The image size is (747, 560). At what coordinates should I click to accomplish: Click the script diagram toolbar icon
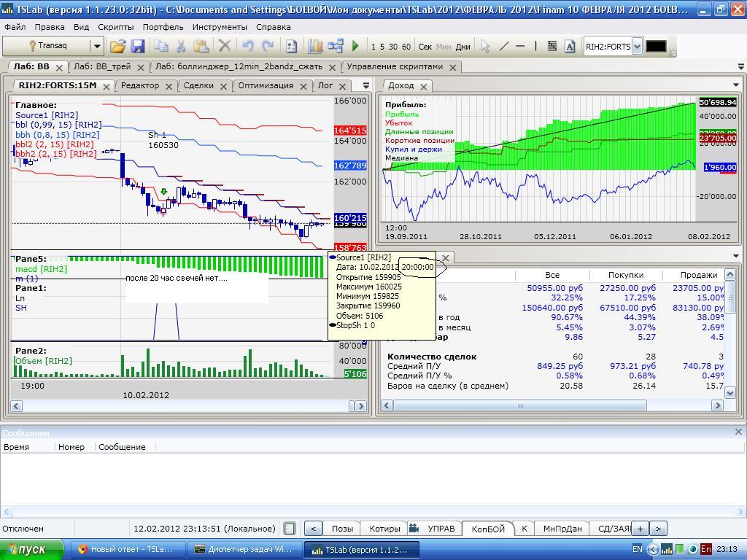[336, 46]
